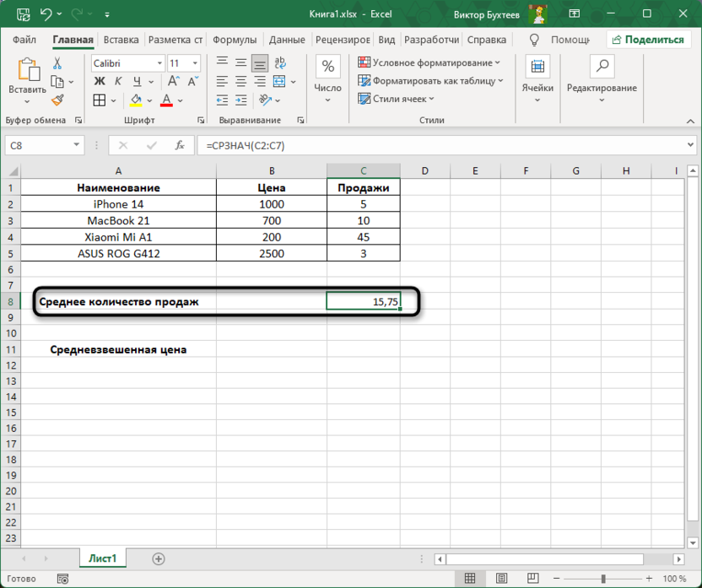Switch to Page Layout view in status bar
The width and height of the screenshot is (702, 588).
(501, 579)
